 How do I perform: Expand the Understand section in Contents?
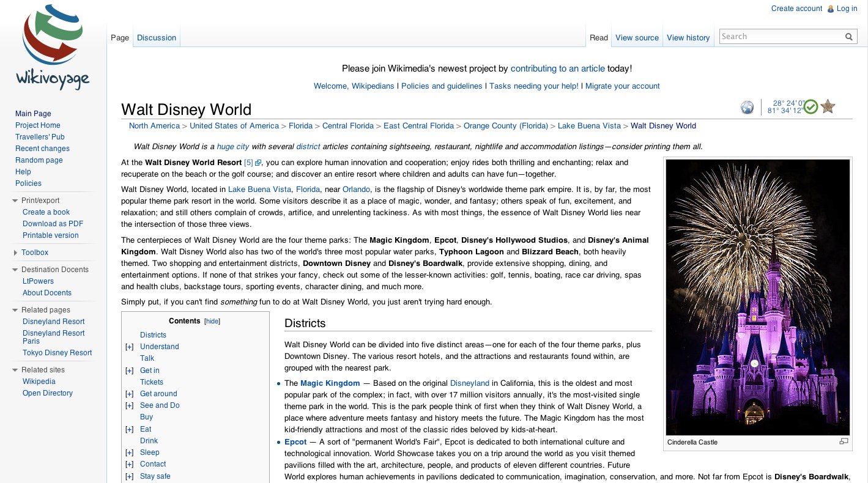point(129,347)
